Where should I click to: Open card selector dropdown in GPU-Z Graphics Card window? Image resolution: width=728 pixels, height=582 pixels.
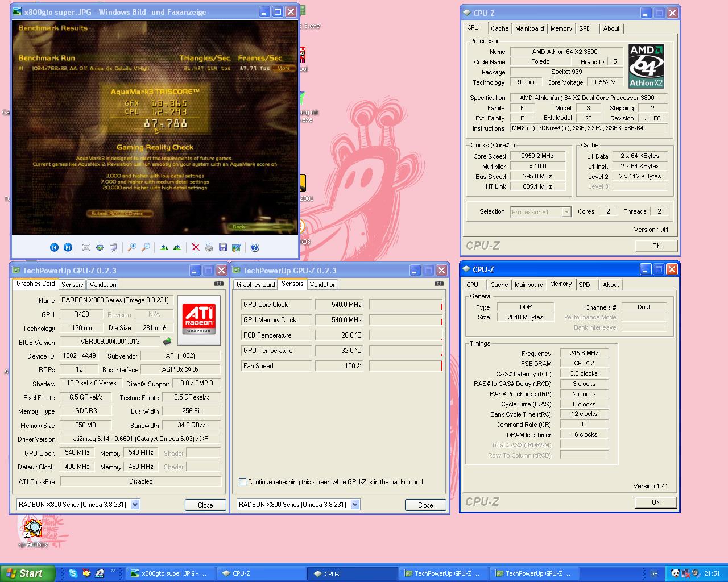(x=135, y=504)
